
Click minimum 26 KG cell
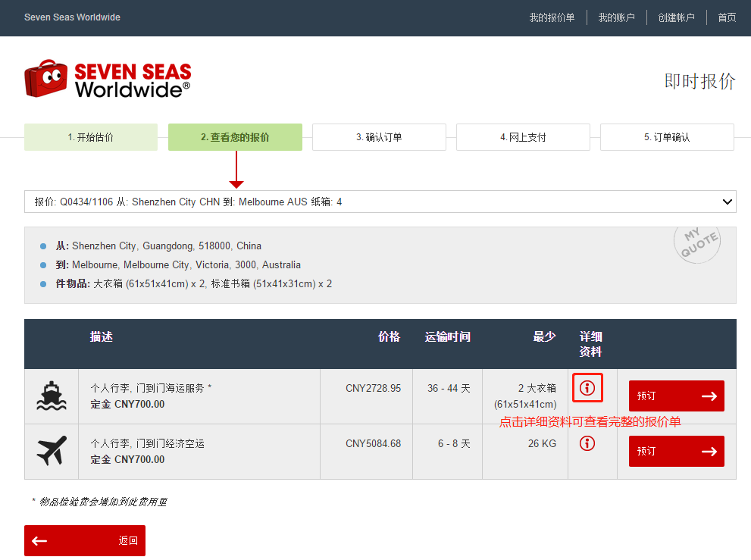click(x=542, y=443)
